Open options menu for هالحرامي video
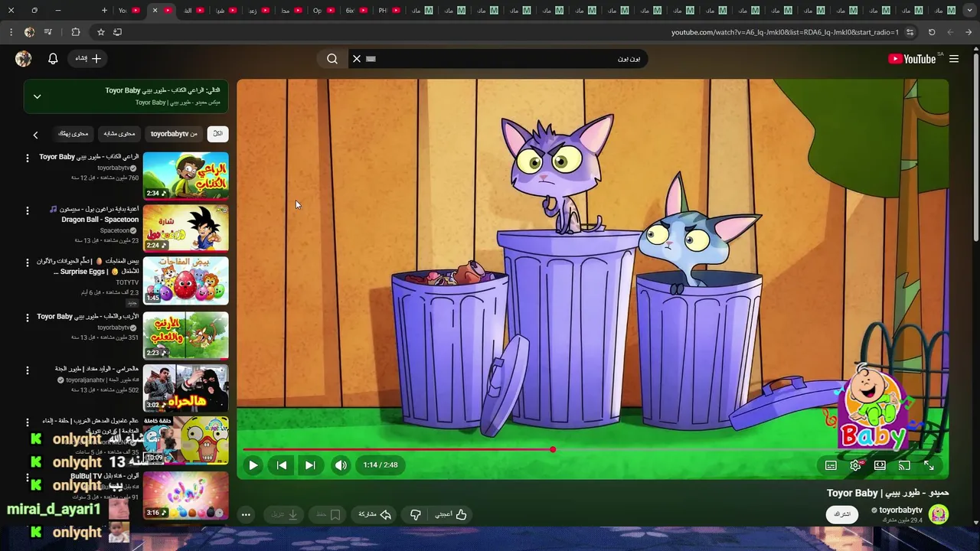 pos(28,370)
